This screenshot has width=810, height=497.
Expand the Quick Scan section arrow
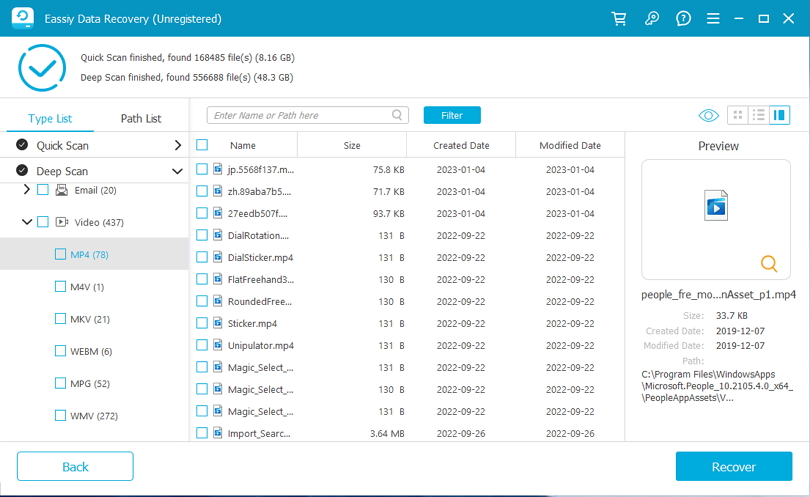pos(178,145)
